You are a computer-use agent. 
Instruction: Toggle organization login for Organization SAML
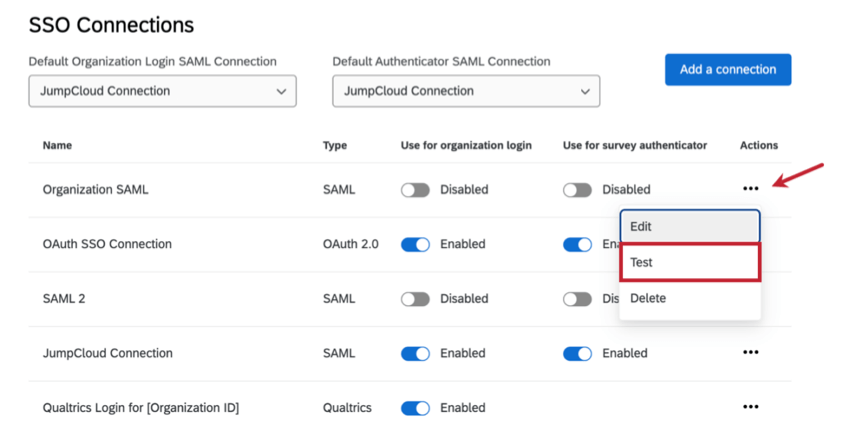[x=415, y=190]
